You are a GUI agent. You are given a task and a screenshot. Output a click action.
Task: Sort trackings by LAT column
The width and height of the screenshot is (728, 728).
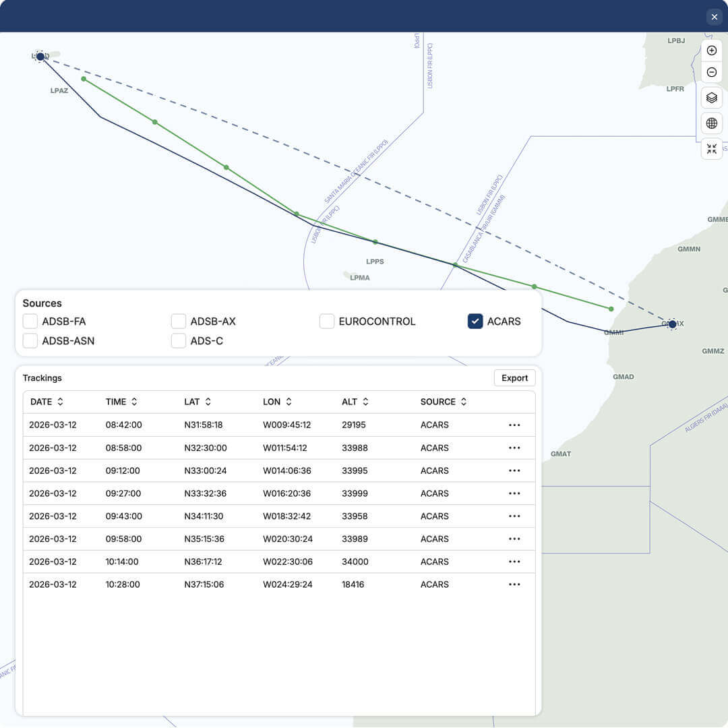tap(198, 402)
